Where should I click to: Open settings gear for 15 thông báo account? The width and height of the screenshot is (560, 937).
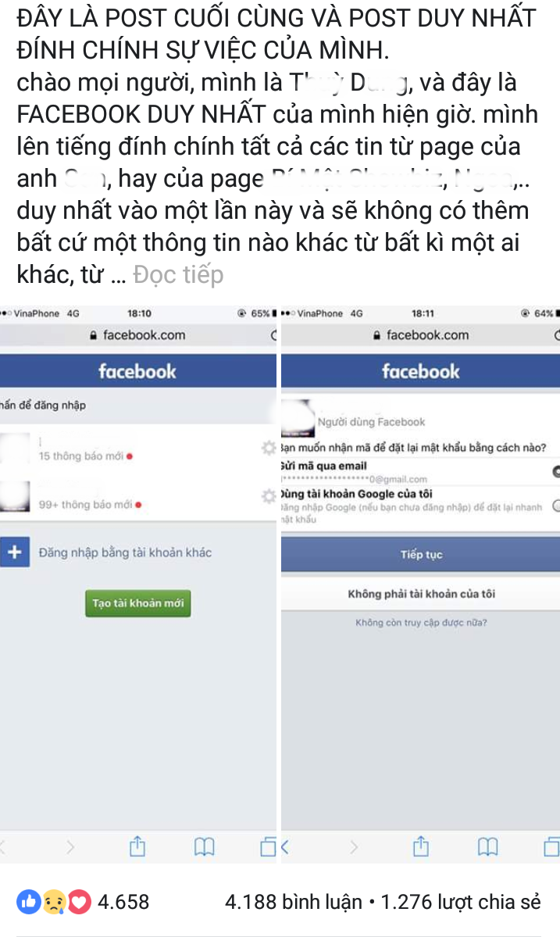click(269, 449)
